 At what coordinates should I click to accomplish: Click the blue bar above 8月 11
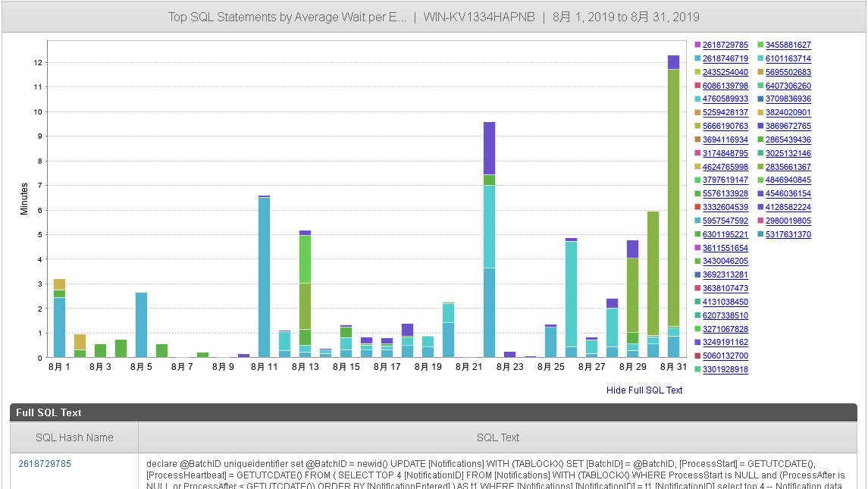click(x=264, y=277)
